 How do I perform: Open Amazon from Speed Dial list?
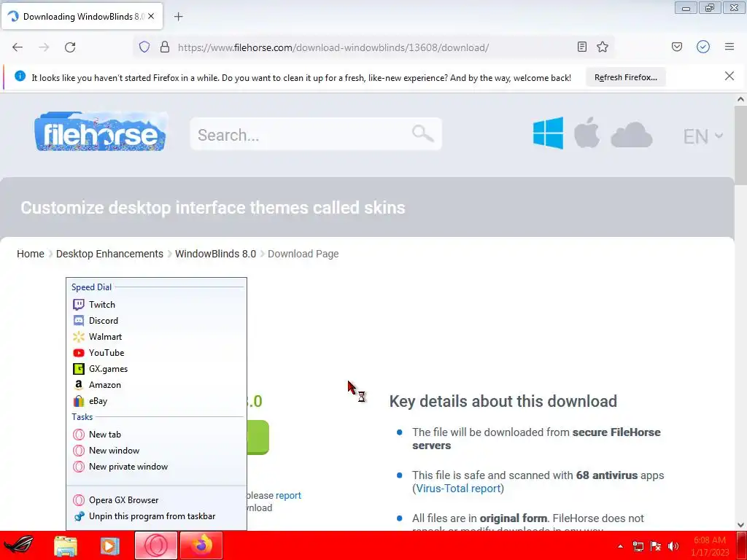(156, 385)
